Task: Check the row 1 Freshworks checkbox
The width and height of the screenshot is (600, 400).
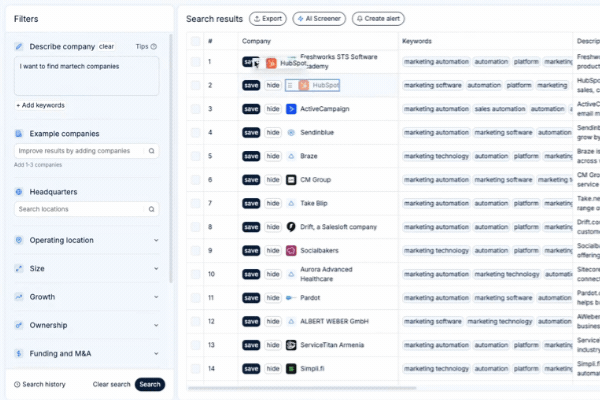Action: [x=196, y=62]
